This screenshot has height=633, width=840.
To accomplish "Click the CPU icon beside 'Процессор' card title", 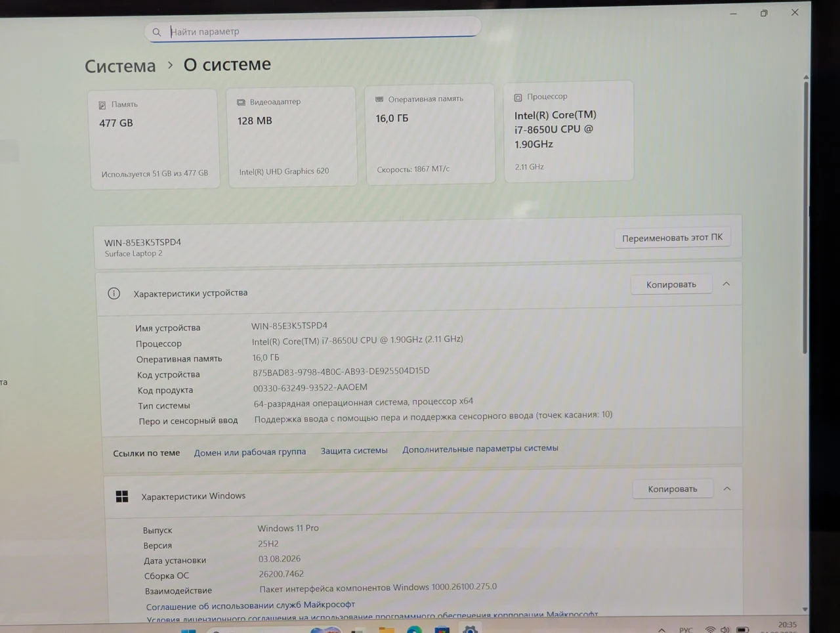I will 518,97.
